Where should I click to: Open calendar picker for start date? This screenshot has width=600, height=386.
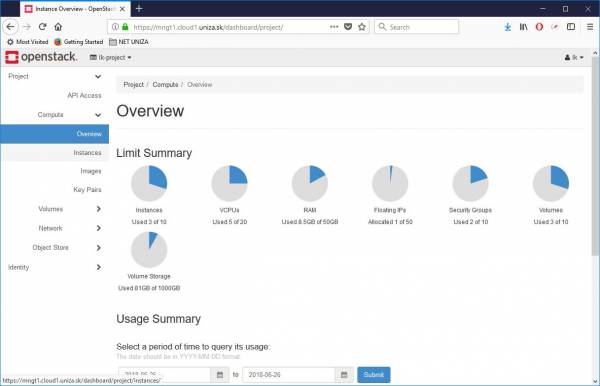[x=220, y=375]
